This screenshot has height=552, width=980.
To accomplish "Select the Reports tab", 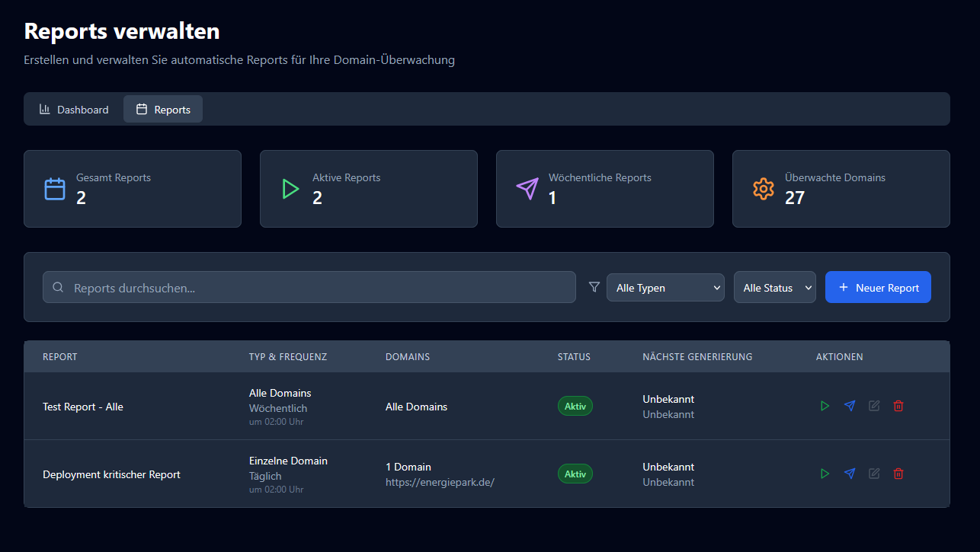I will (163, 110).
